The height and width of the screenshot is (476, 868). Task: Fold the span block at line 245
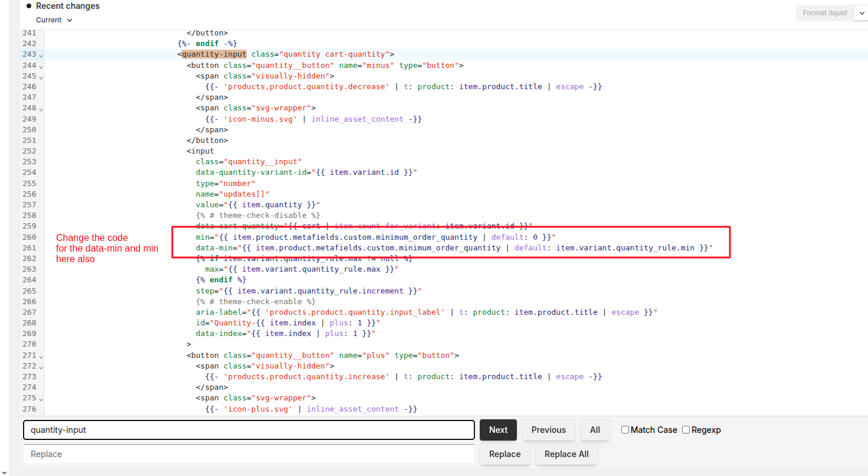pos(41,77)
